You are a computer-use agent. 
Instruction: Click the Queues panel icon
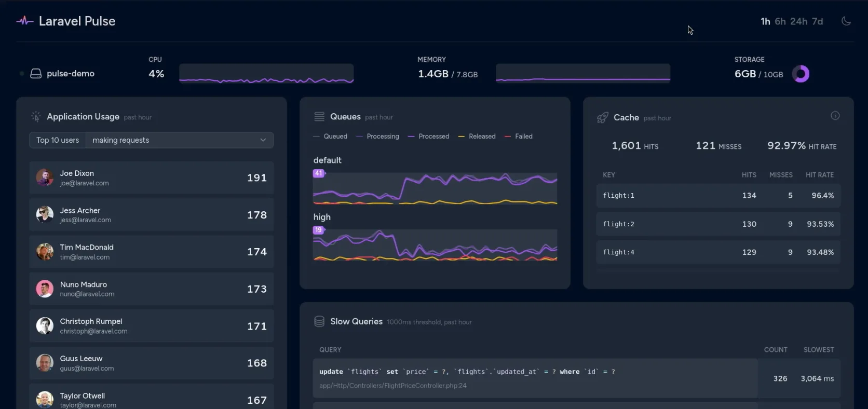click(x=319, y=117)
